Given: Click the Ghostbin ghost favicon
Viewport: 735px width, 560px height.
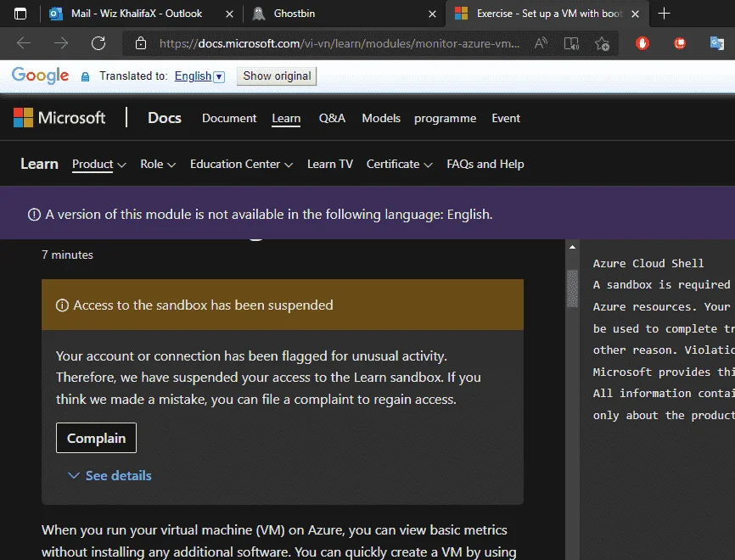Looking at the screenshot, I should tap(259, 14).
